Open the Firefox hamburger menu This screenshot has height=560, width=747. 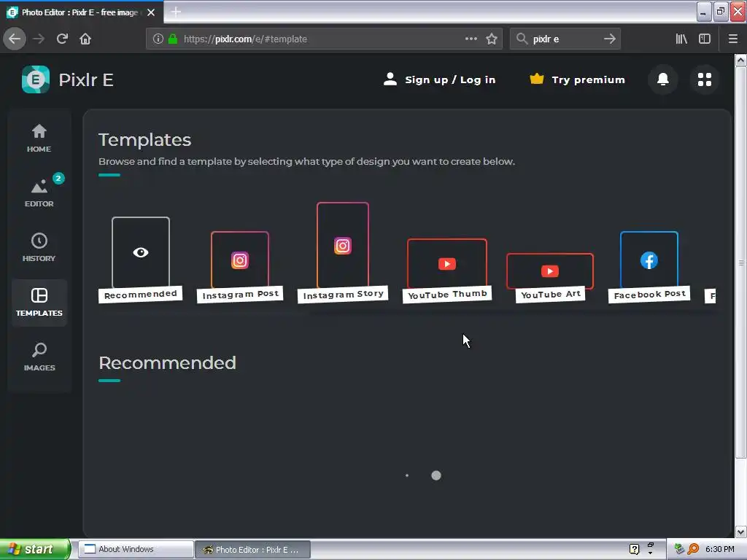pyautogui.click(x=733, y=39)
